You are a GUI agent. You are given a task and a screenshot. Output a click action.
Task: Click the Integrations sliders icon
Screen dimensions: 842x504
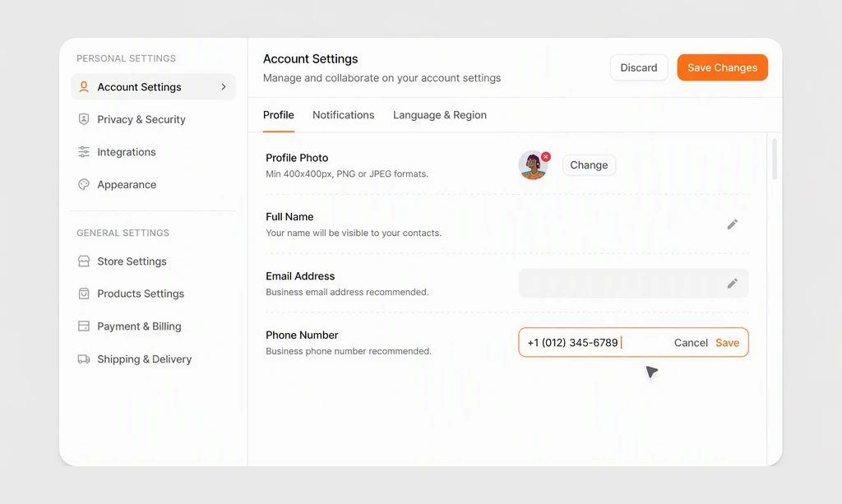point(84,152)
